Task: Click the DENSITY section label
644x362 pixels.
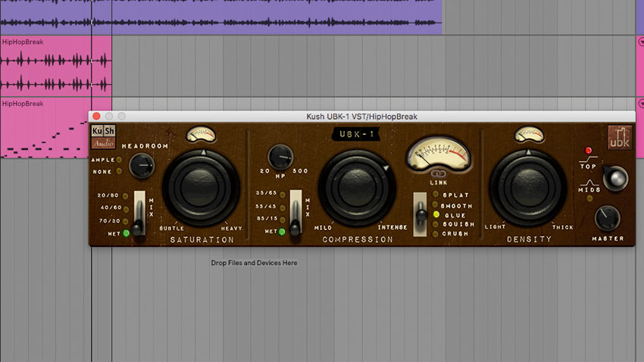Action: 530,239
